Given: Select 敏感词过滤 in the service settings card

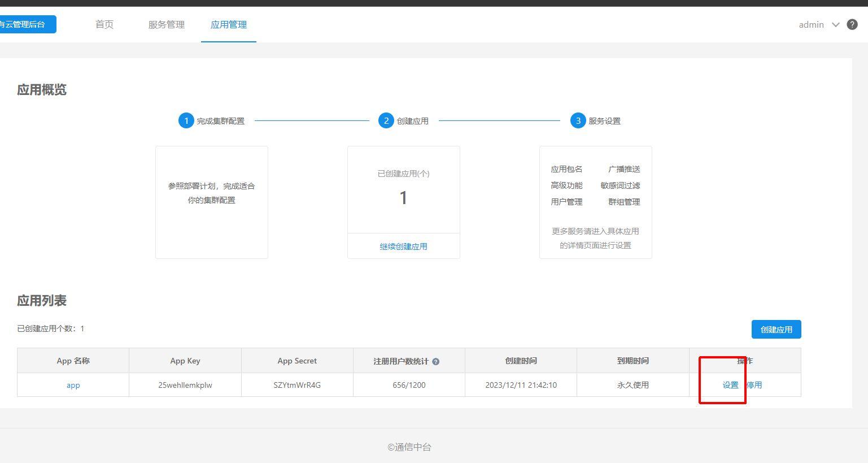Looking at the screenshot, I should point(620,185).
